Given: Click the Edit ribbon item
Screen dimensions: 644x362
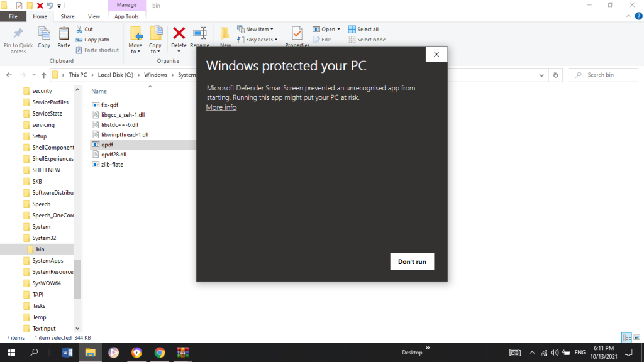Looking at the screenshot, I should point(322,40).
